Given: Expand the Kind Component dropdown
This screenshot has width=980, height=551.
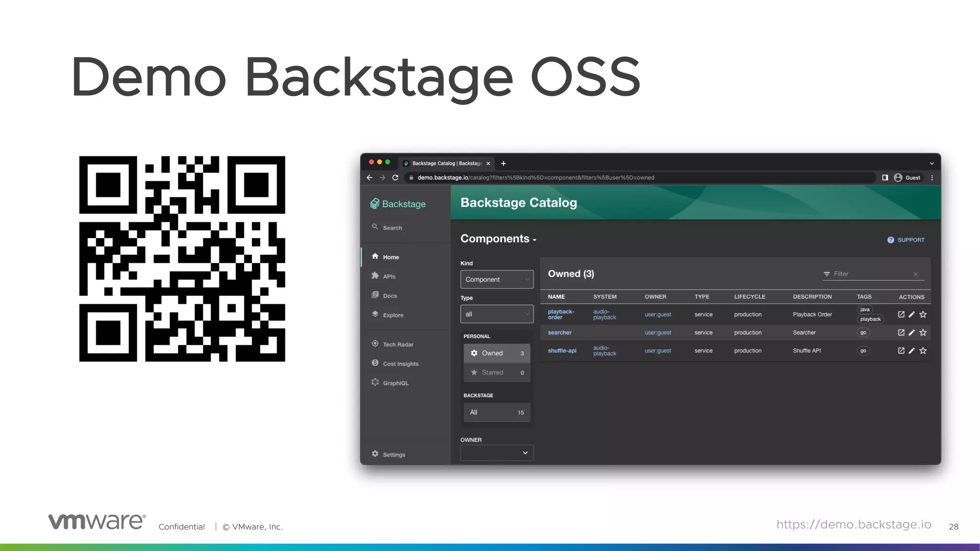Looking at the screenshot, I should point(497,279).
